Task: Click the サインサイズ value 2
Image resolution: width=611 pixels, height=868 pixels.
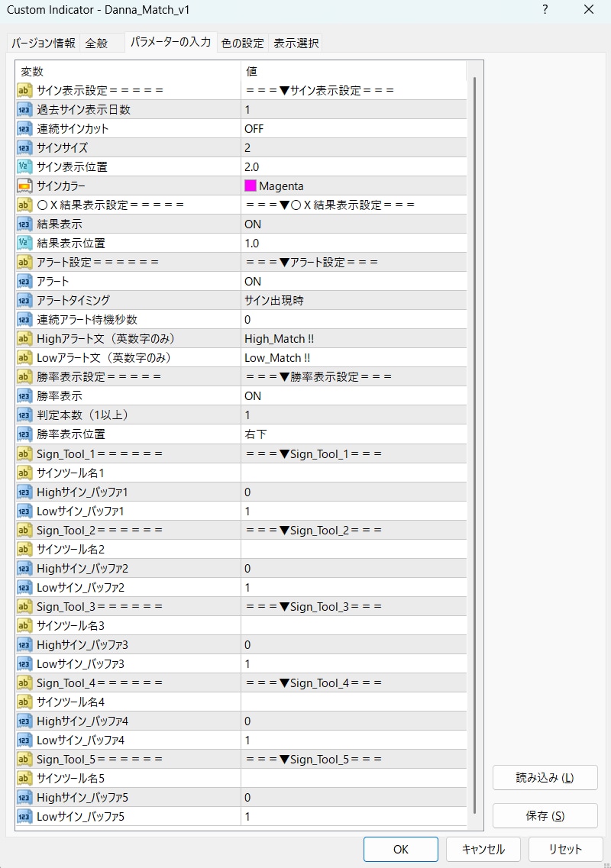Action: click(354, 148)
